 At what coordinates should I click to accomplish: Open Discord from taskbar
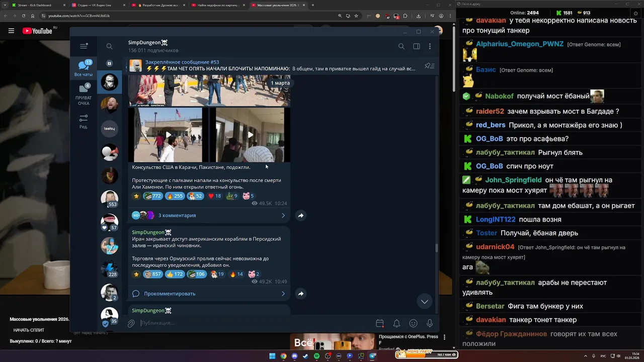pyautogui.click(x=294, y=356)
